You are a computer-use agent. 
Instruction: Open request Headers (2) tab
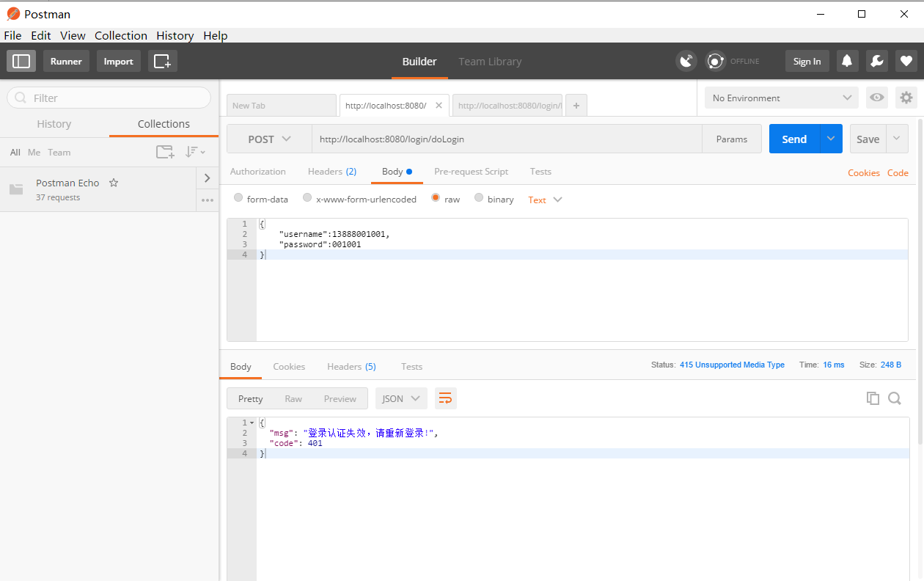pos(332,171)
